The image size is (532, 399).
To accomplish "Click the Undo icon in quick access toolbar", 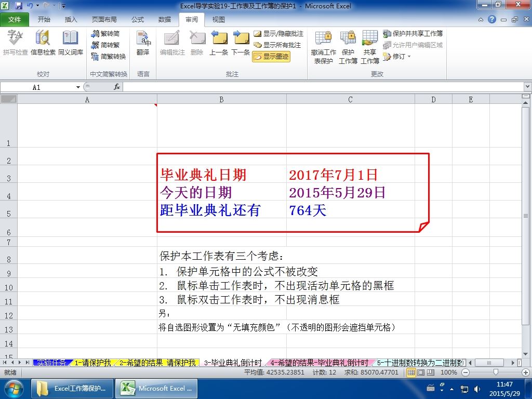I will click(30, 6).
